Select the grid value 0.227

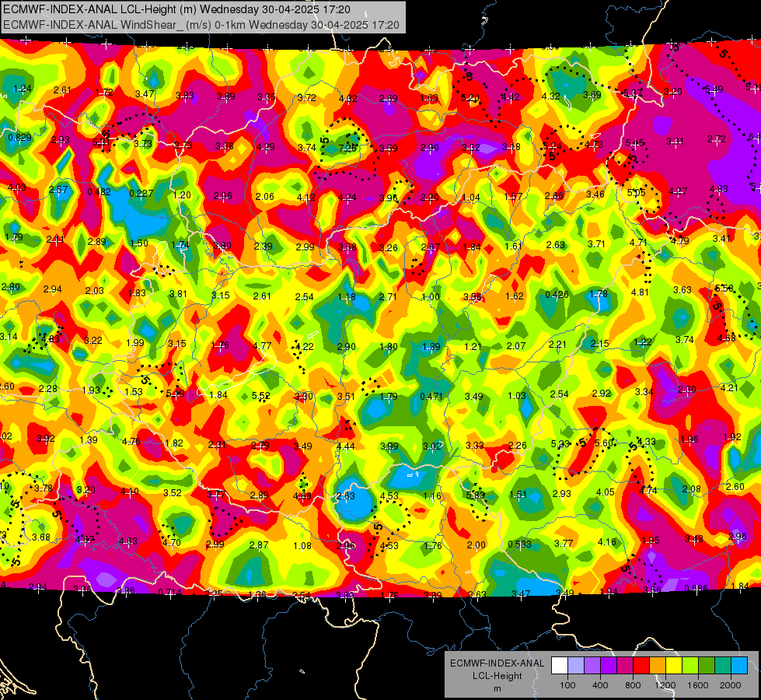[141, 194]
